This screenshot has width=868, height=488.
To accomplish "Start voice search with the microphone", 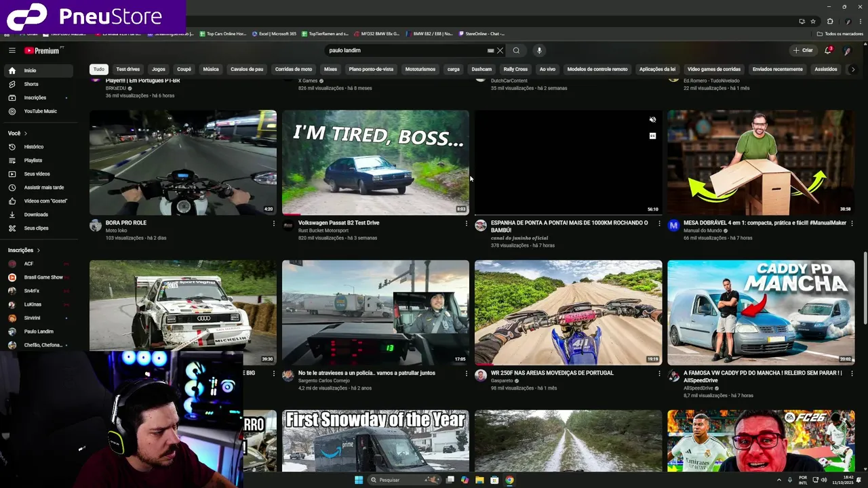I will (x=539, y=50).
